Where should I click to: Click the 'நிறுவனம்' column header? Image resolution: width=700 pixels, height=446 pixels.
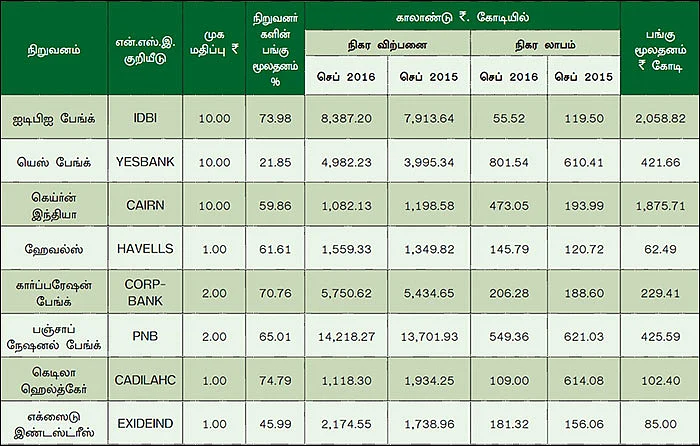54,50
